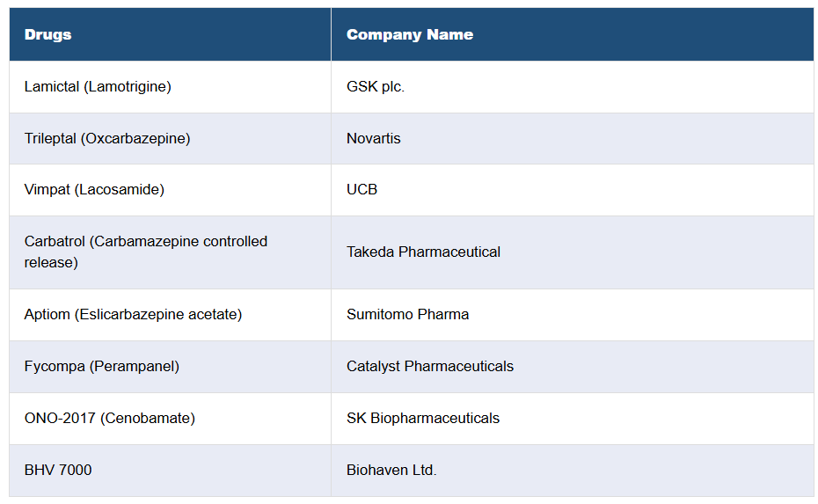Select the GSK plc. cell
Screen dimensions: 818x504
tap(376, 86)
